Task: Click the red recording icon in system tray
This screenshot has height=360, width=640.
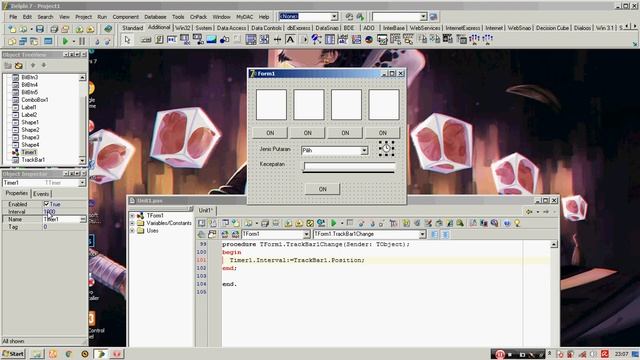Action: [x=500, y=354]
